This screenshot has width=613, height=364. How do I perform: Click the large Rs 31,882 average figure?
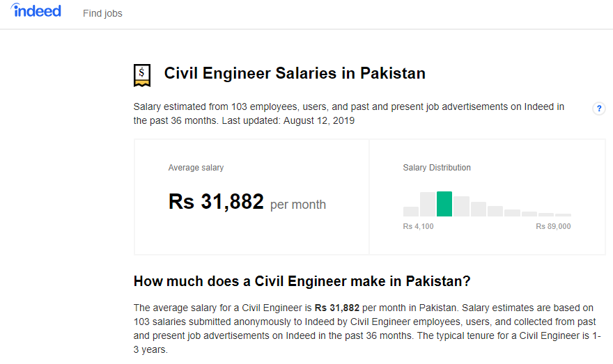tap(216, 202)
